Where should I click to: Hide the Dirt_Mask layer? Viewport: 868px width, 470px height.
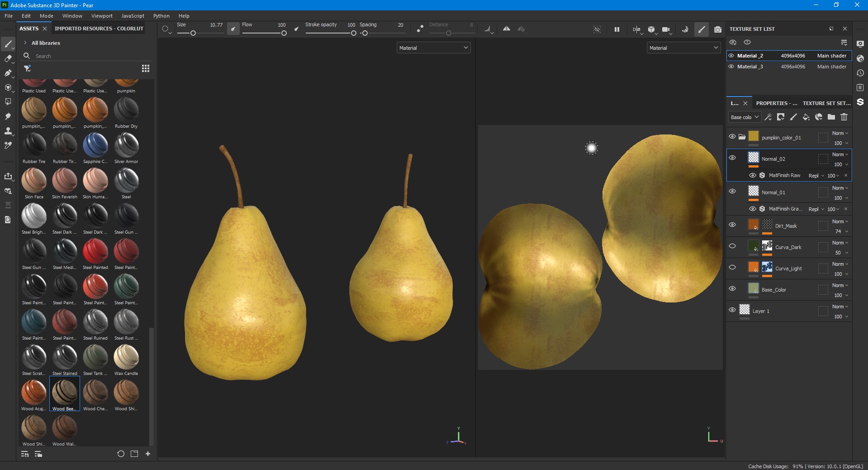[x=732, y=225]
